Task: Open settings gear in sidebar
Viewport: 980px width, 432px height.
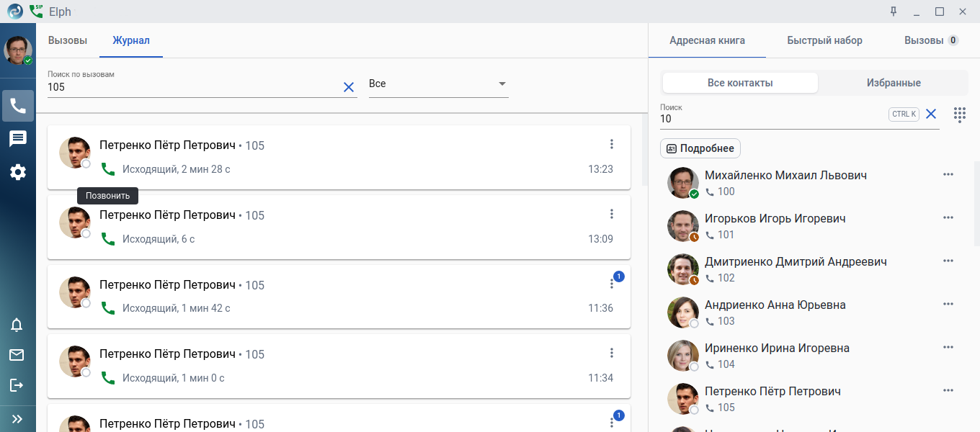Action: pos(17,172)
